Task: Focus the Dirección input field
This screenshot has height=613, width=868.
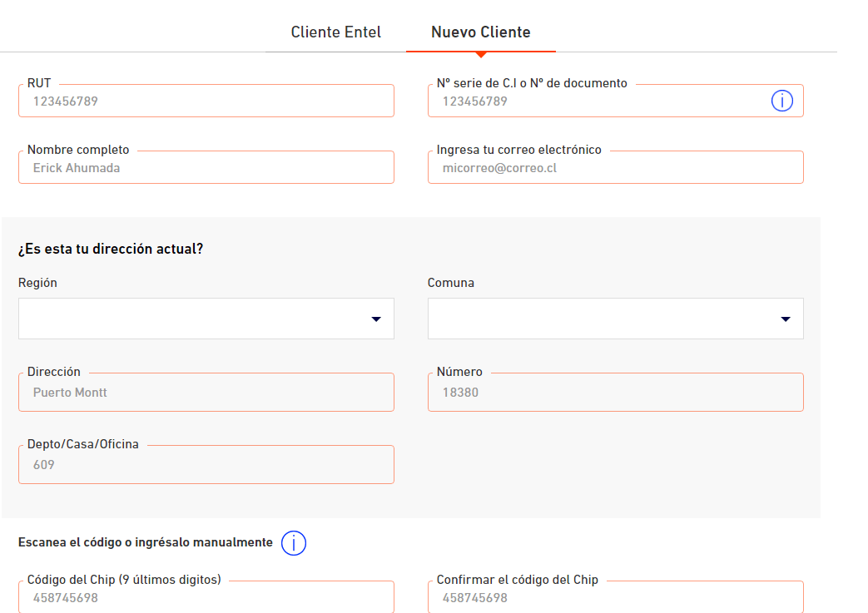Action: (206, 393)
